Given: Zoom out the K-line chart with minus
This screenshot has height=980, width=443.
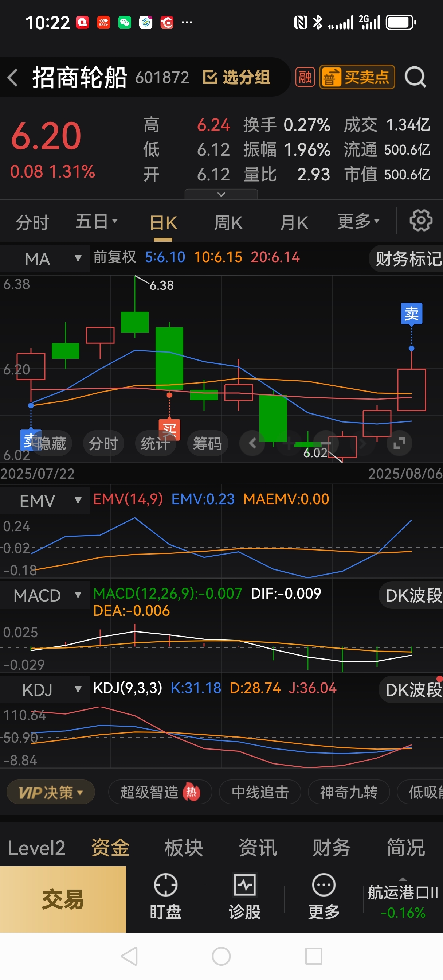Looking at the screenshot, I should [x=326, y=443].
